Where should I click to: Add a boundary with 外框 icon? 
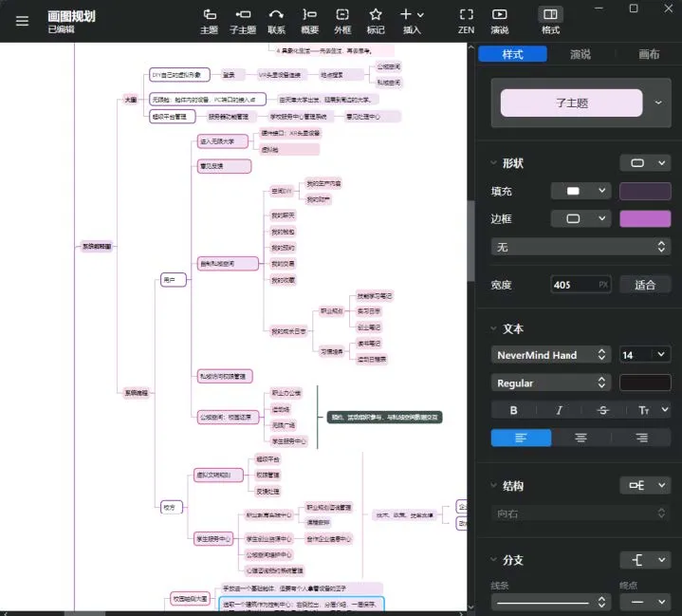pyautogui.click(x=342, y=21)
